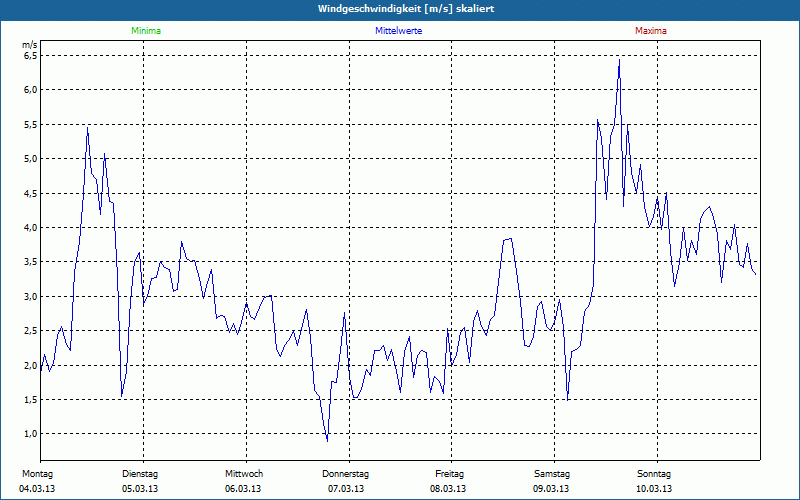Click the highest wind peak on Samstag
Viewport: 800px width, 500px height.
click(x=619, y=60)
